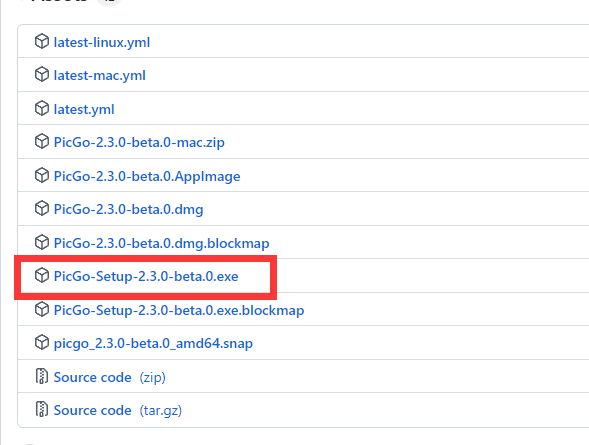The image size is (589, 445).
Task: Click the package icon beside picgo_2.3.0-beta.0_amd64.snap
Action: [x=42, y=342]
